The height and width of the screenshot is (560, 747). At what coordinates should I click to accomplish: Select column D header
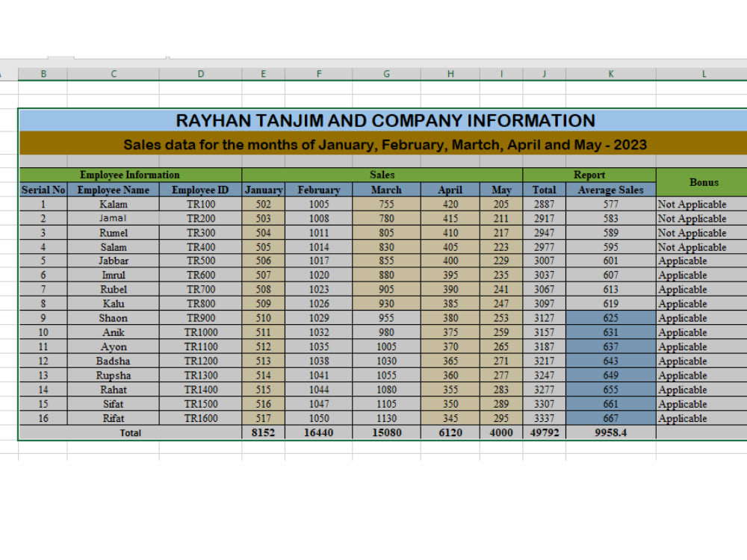[x=200, y=74]
